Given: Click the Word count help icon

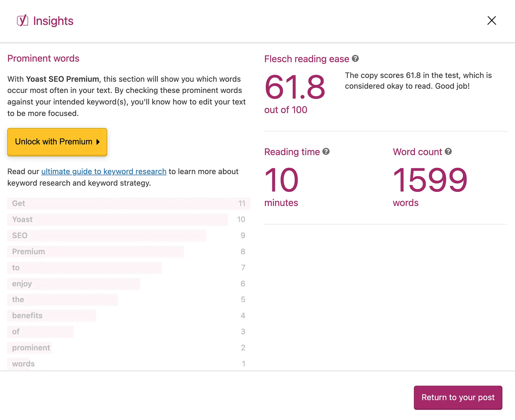Looking at the screenshot, I should [x=448, y=151].
